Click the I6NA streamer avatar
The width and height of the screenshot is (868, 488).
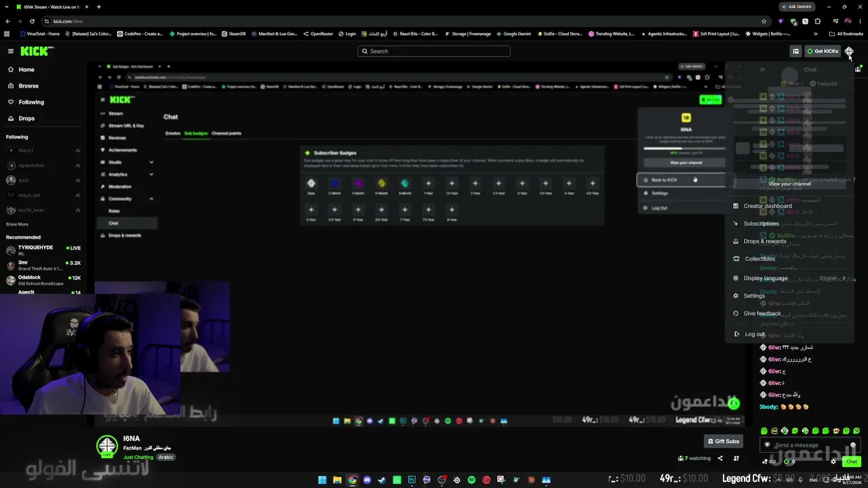106,445
